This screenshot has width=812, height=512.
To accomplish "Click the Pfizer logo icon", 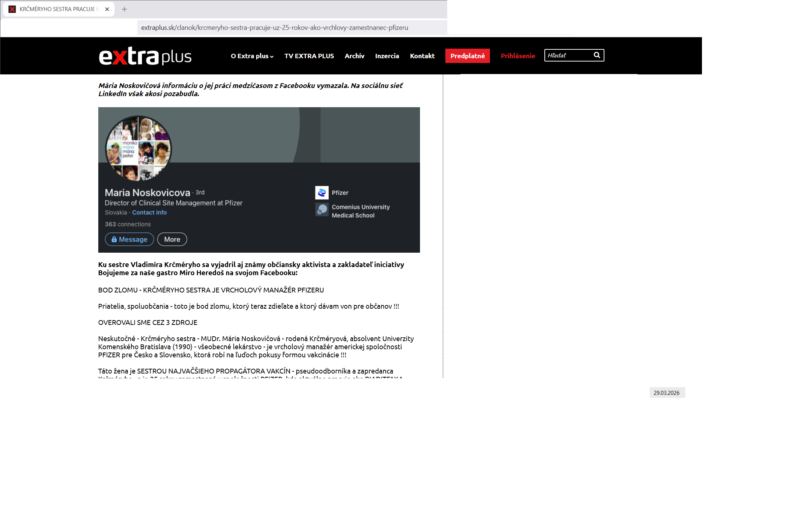I will [x=322, y=193].
